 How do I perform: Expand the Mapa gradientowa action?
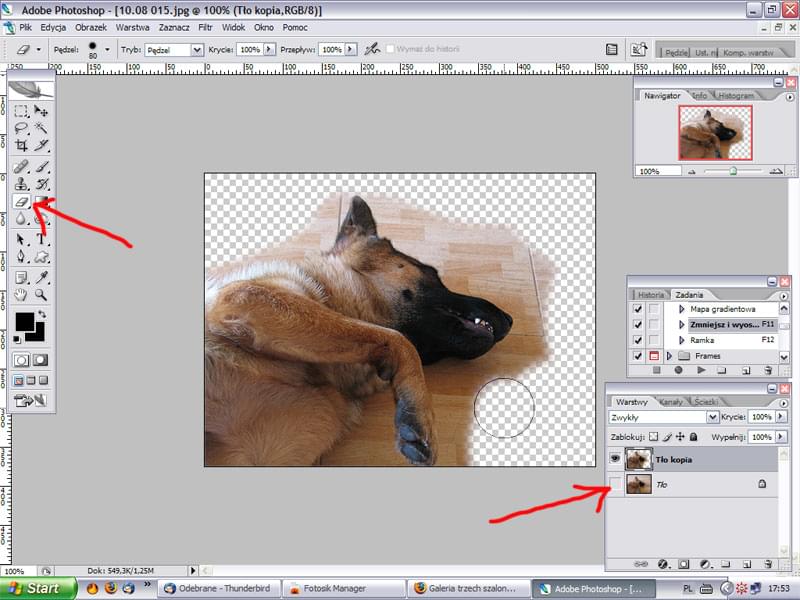point(682,309)
